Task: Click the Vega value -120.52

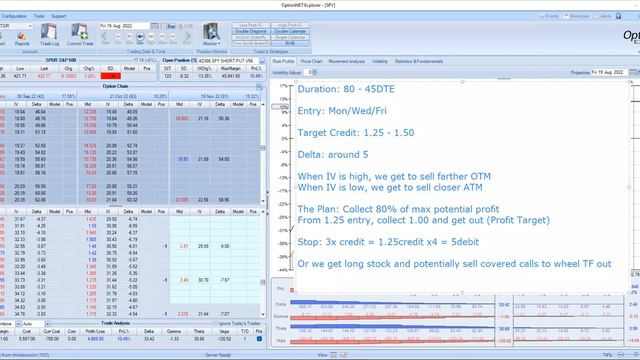Action: point(224,339)
